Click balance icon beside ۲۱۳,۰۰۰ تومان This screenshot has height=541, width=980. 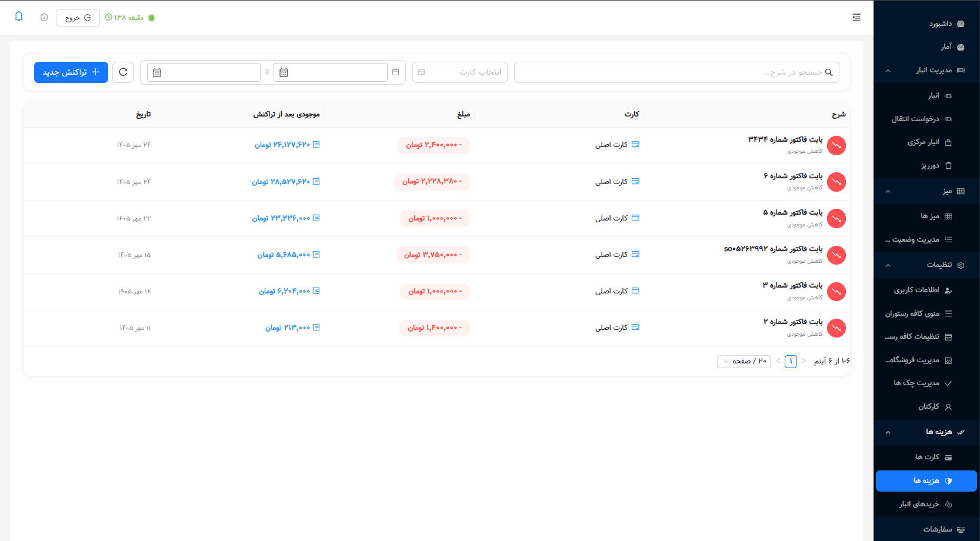click(x=316, y=328)
